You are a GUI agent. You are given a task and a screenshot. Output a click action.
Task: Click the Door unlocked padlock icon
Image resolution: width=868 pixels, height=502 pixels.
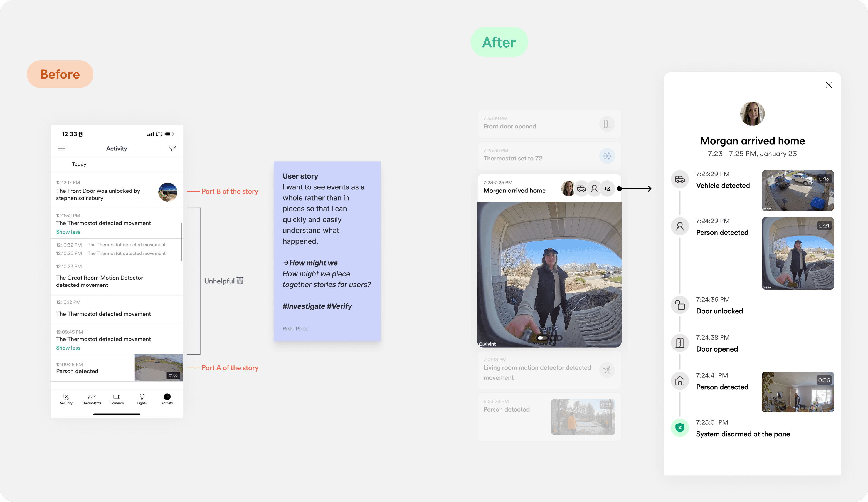point(680,305)
